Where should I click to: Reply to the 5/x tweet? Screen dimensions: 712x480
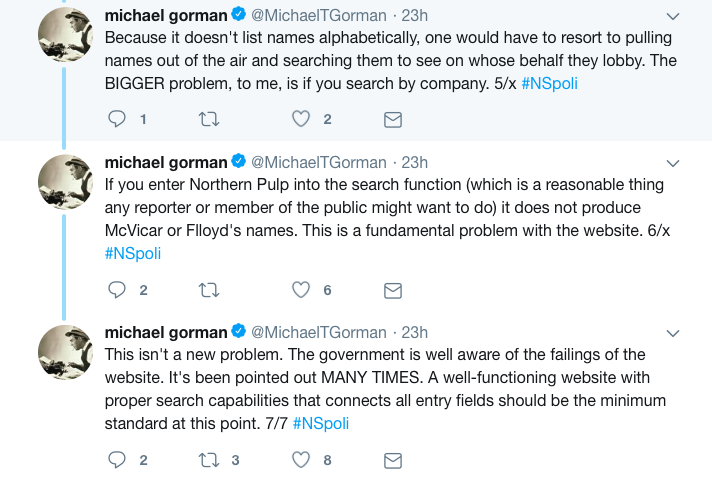point(117,119)
